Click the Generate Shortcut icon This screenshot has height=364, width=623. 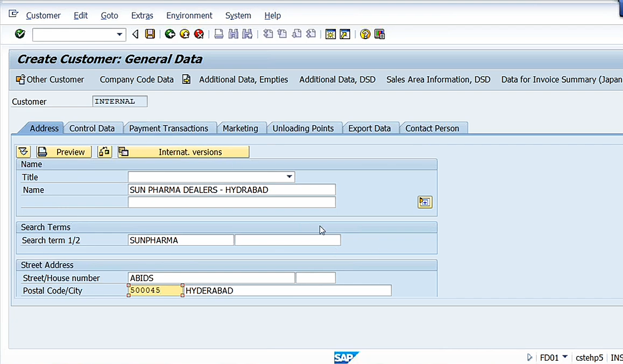[345, 34]
